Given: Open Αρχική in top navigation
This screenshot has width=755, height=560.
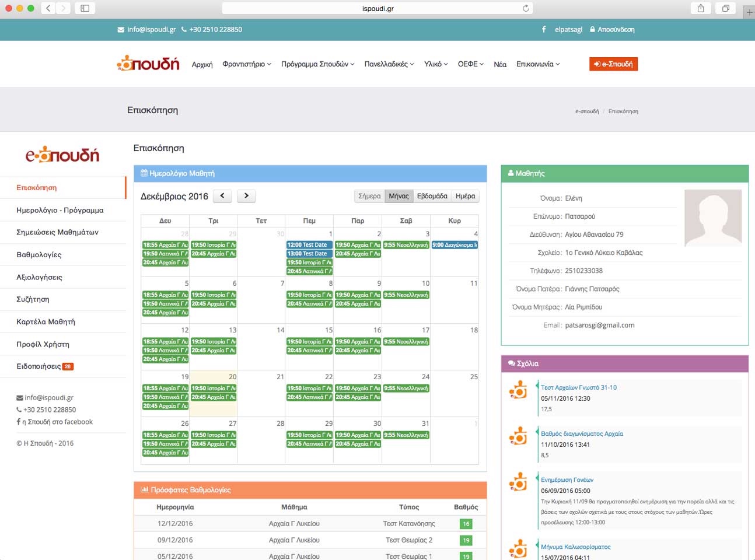Looking at the screenshot, I should (x=202, y=65).
